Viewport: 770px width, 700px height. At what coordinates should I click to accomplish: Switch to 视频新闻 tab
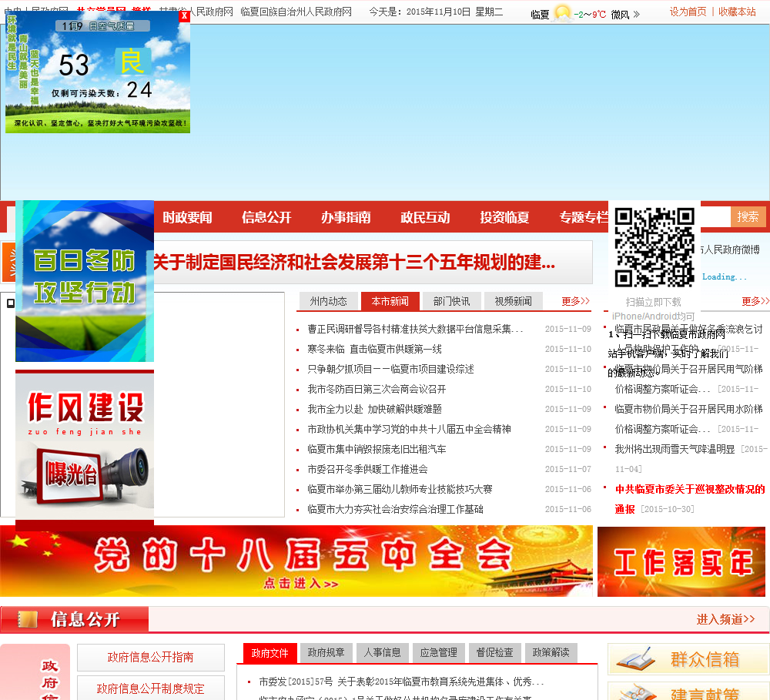[513, 301]
